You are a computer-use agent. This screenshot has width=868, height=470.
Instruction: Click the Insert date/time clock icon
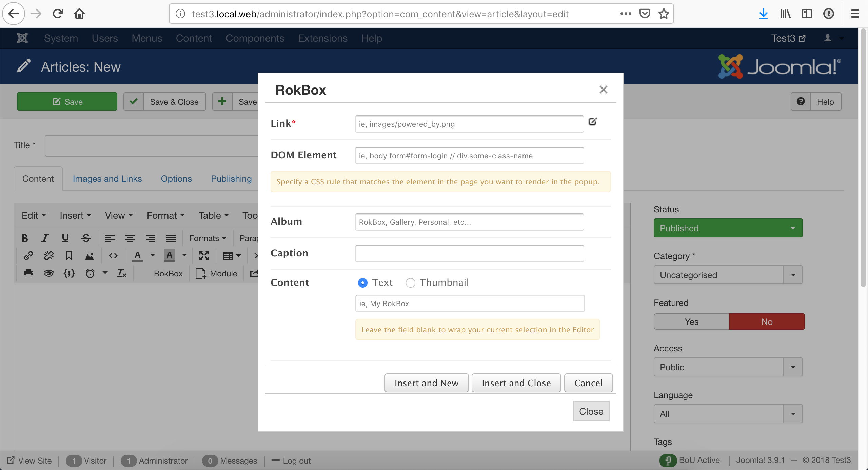90,273
